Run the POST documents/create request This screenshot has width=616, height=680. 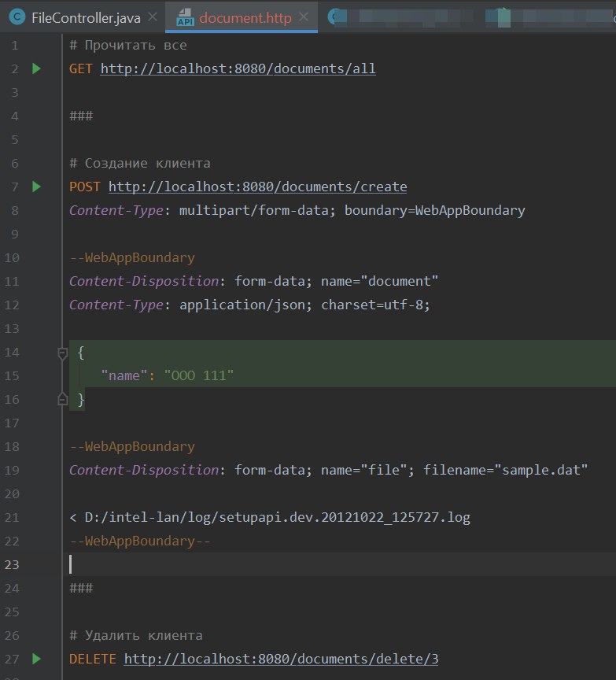click(x=36, y=187)
